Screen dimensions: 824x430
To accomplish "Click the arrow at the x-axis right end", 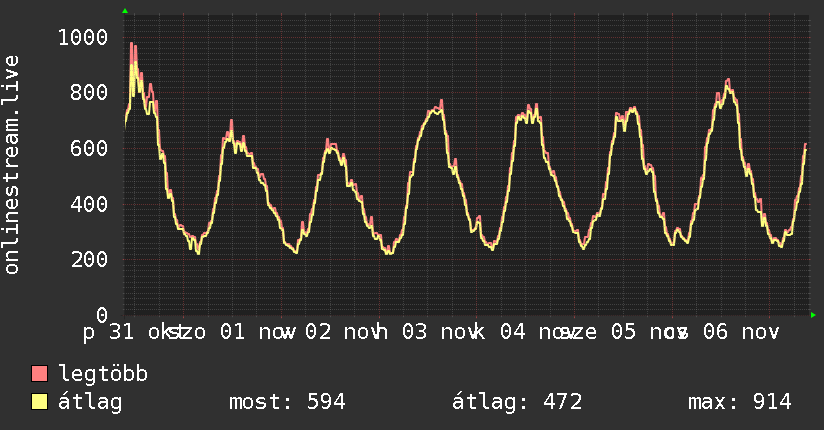I will point(814,315).
